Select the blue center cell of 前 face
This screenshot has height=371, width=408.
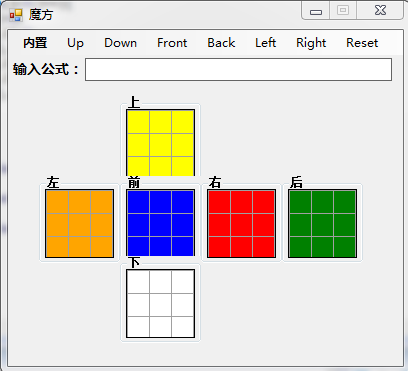[x=161, y=225]
